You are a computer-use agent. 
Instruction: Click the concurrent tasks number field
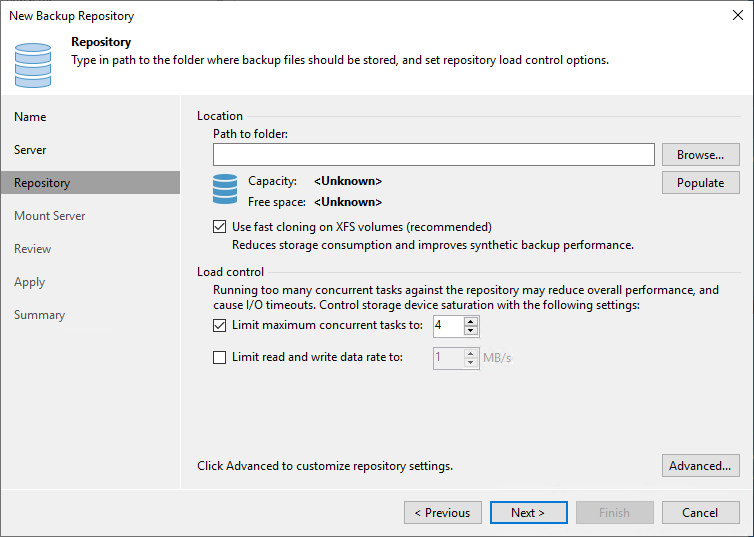tap(447, 325)
